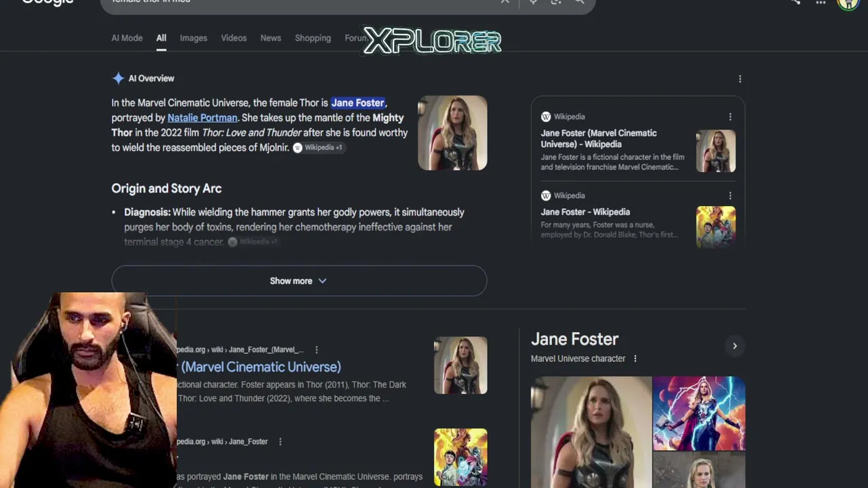Open the Shopping tab
Image resolution: width=868 pixels, height=488 pixels.
pos(313,38)
